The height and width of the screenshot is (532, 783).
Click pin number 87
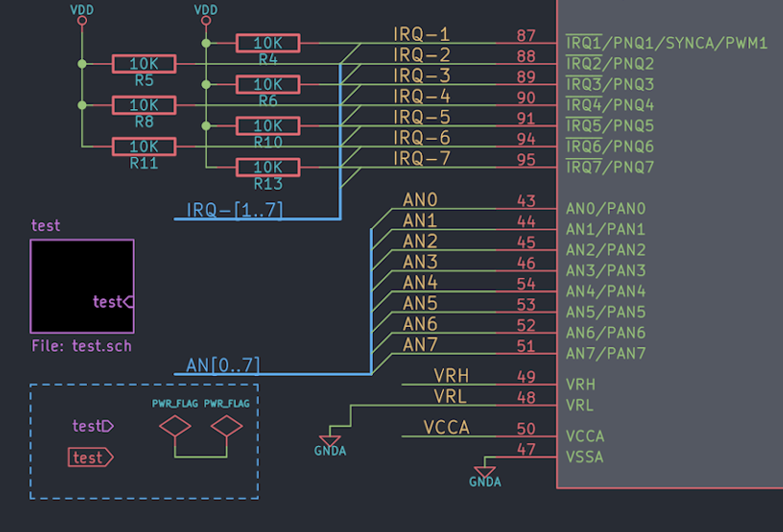tap(526, 36)
